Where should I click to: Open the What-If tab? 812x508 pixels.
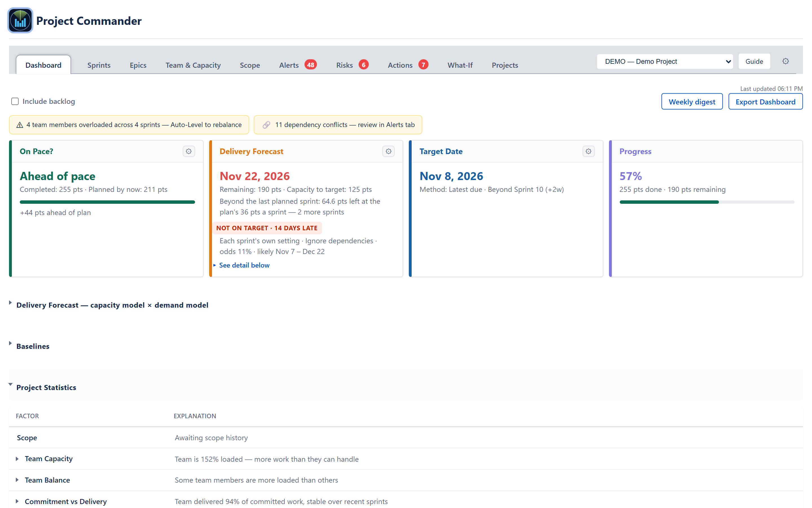tap(460, 65)
